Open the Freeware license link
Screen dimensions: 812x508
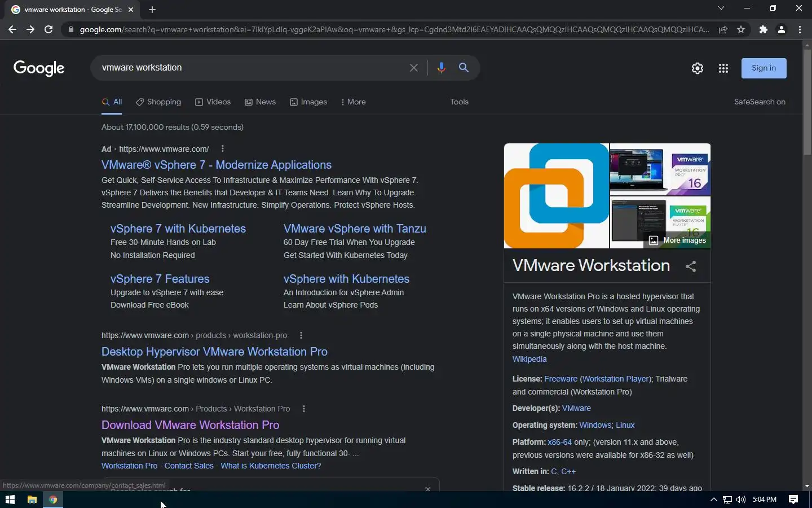(561, 379)
